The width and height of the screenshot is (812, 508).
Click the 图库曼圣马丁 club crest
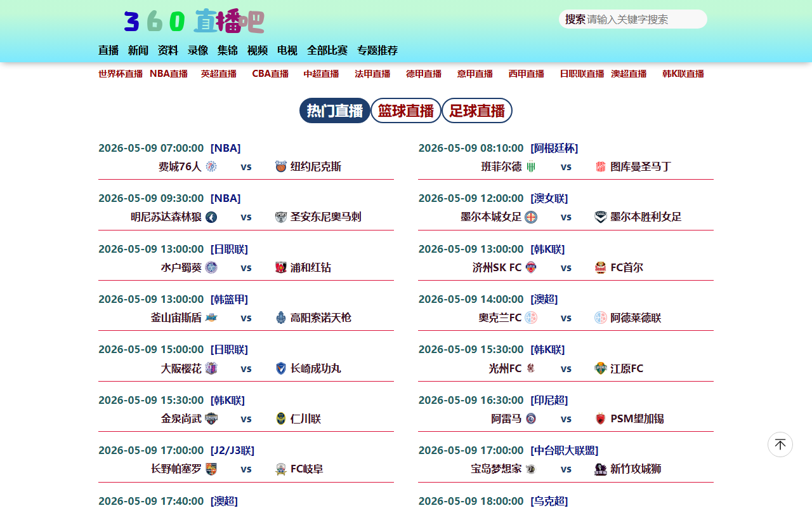tap(601, 166)
